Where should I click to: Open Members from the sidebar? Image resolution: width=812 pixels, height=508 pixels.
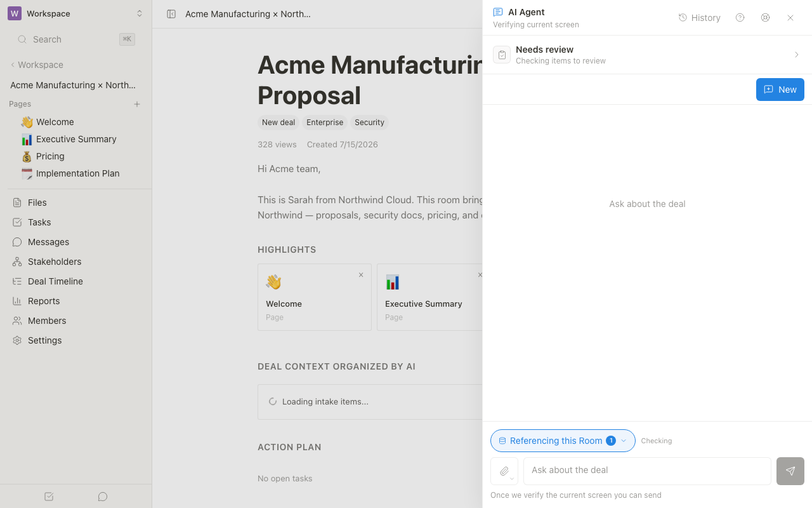coord(76,321)
